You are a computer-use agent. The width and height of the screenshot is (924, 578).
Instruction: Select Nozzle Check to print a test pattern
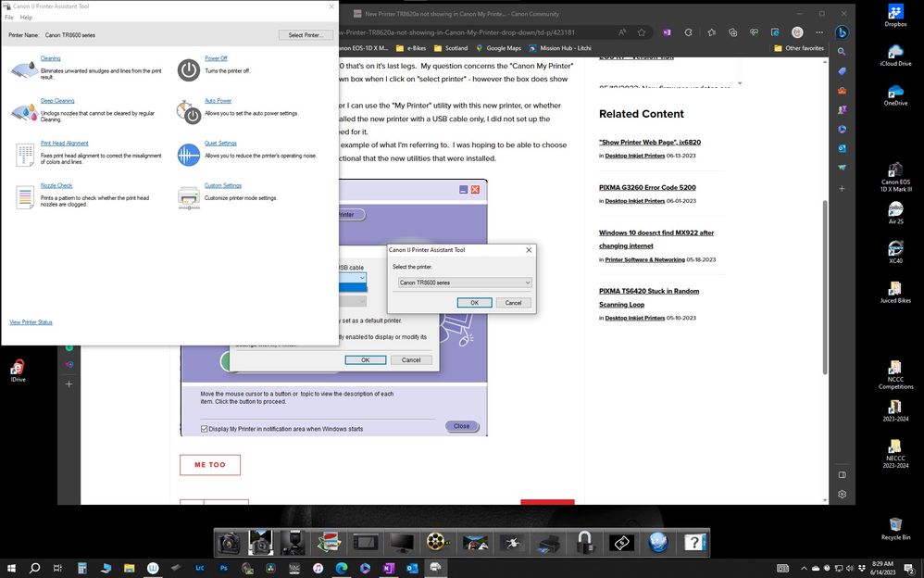(x=56, y=185)
